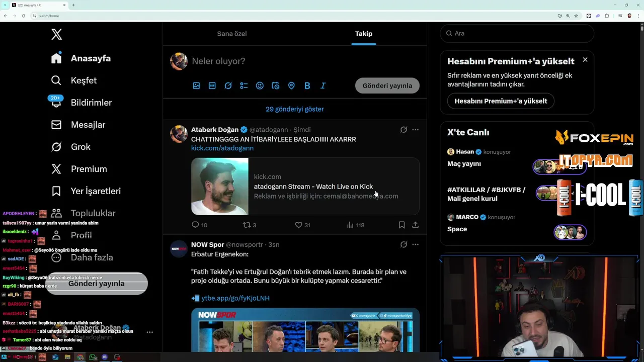Viewport: 644px width, 362px height.
Task: Share Ataberk Doğan's post
Action: coord(415,225)
